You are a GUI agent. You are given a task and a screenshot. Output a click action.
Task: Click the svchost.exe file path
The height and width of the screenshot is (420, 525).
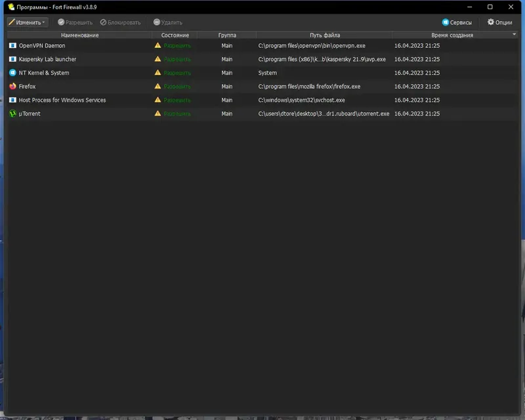(301, 100)
